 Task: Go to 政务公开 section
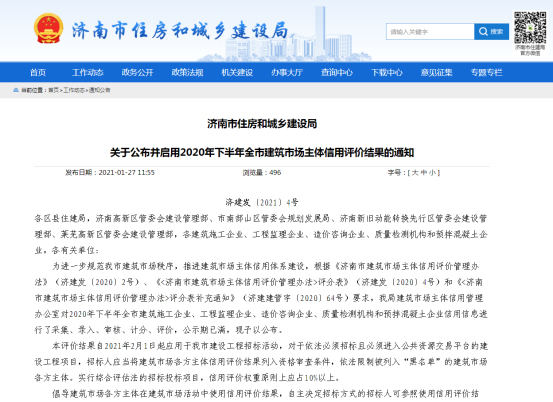click(x=137, y=72)
